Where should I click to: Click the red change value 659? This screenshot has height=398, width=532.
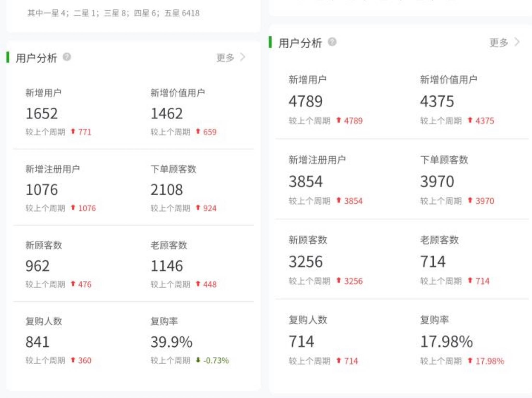click(210, 132)
